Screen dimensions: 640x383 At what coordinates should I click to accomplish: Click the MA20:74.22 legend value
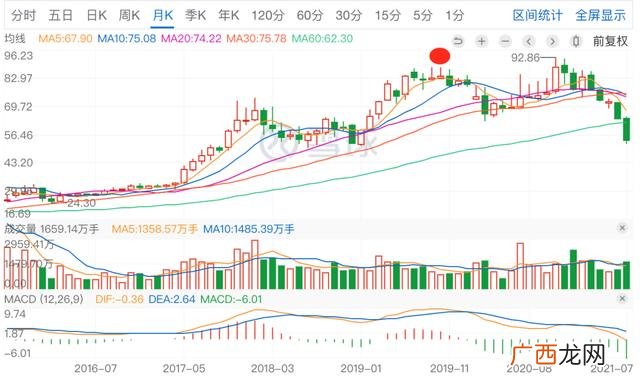pos(191,39)
